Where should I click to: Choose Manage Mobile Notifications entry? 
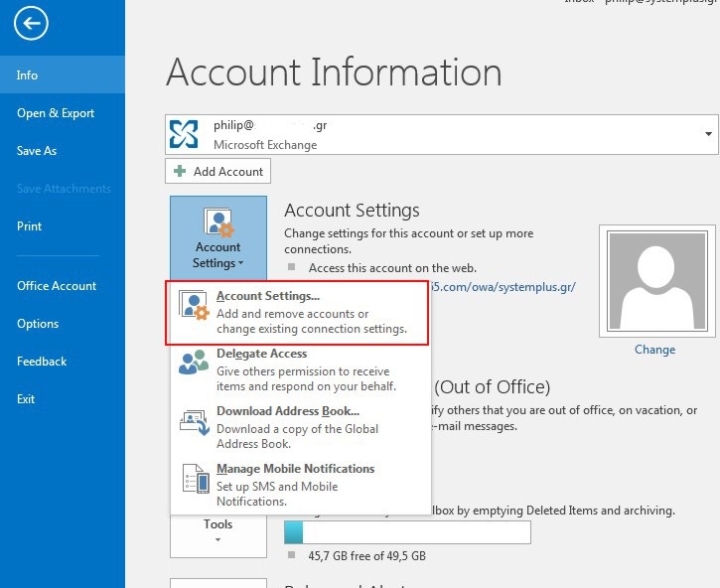[301, 485]
